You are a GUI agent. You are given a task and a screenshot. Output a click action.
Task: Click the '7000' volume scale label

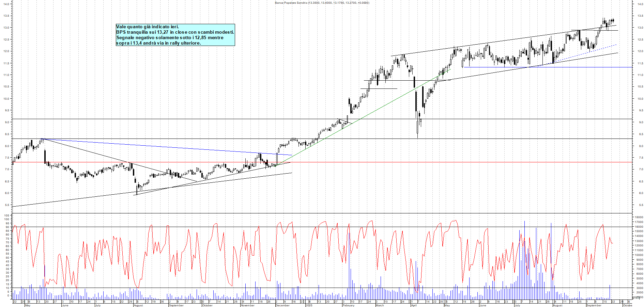pos(640,269)
